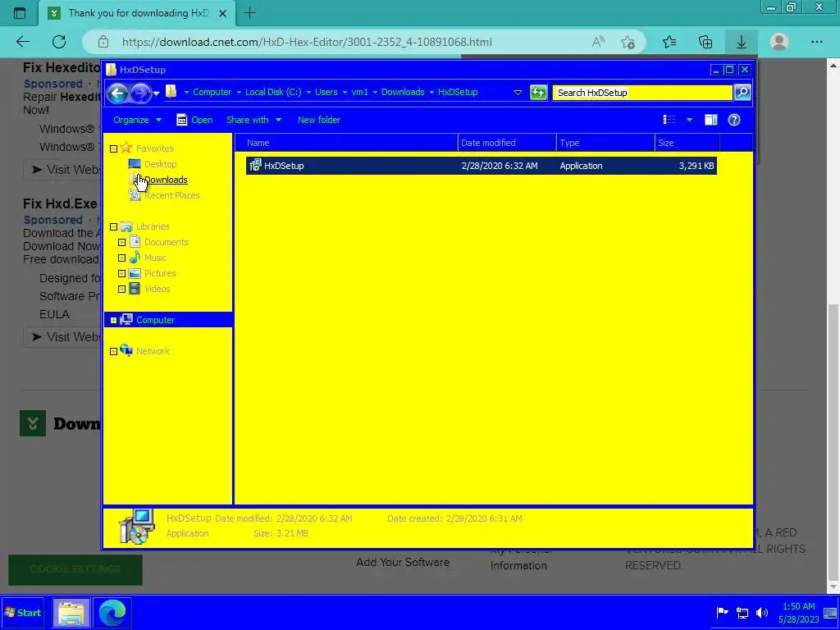Open the Organize menu
Viewport: 840px width, 630px height.
tap(137, 120)
